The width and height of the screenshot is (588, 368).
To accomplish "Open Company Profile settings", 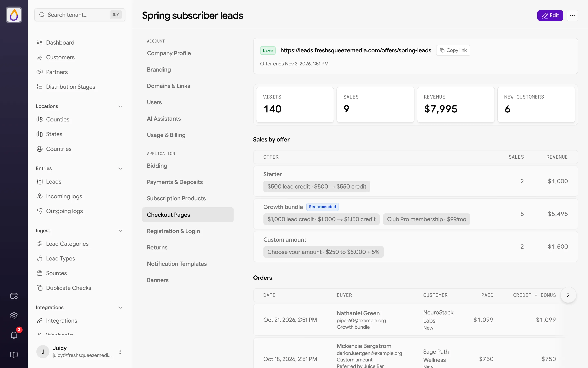I will pyautogui.click(x=169, y=53).
